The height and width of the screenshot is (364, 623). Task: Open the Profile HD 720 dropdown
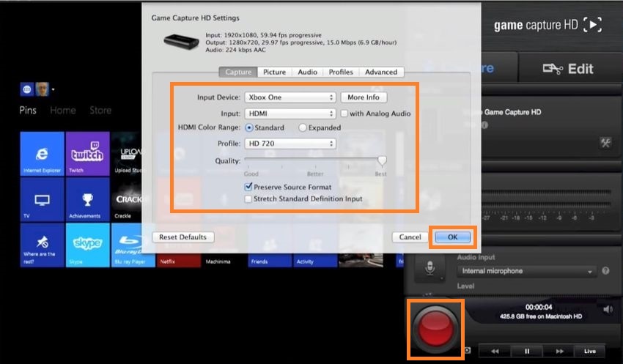[x=290, y=144]
